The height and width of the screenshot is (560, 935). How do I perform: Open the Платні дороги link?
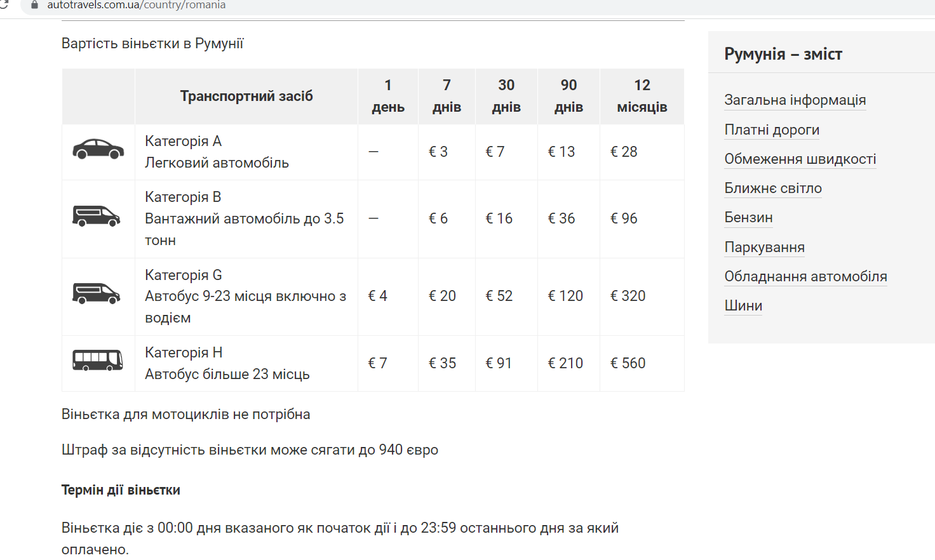[772, 130]
